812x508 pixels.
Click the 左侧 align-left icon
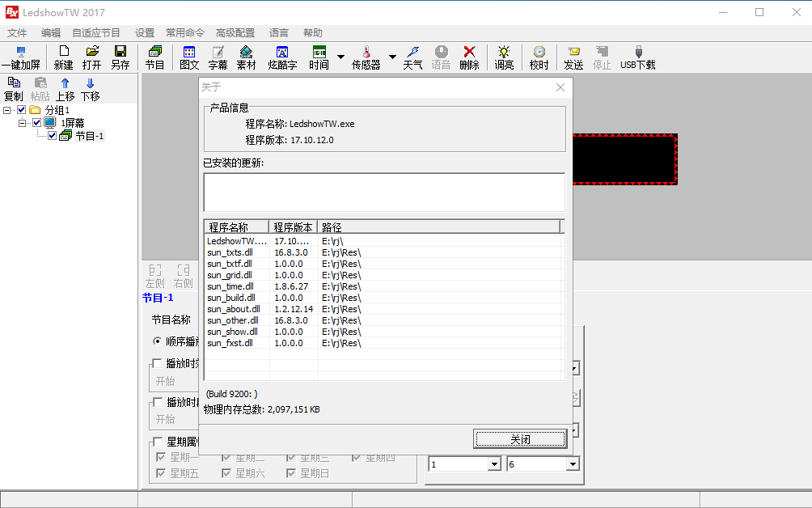tap(154, 276)
